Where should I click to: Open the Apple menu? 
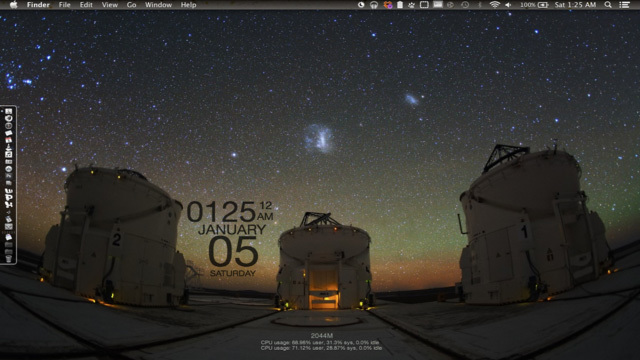13,5
